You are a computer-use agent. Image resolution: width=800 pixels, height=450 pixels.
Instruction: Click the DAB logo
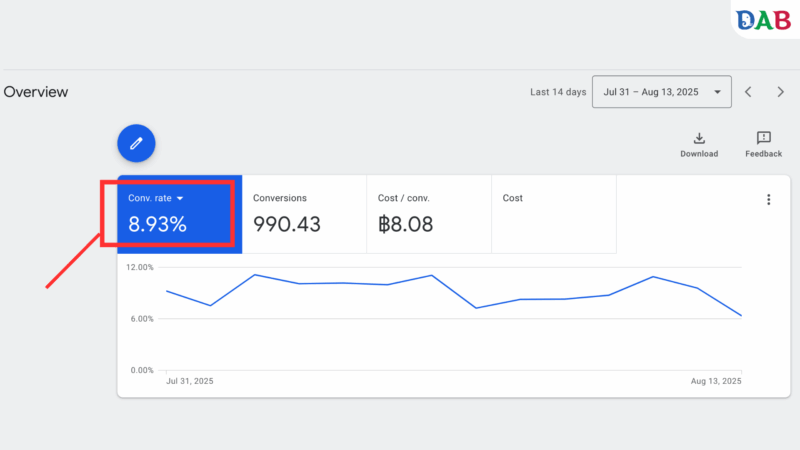click(x=763, y=20)
